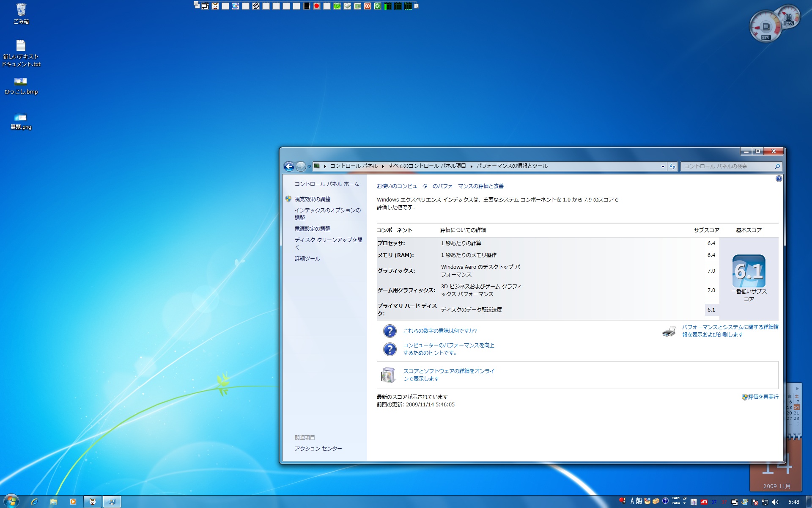Open the recent pages dropdown arrow
The image size is (812, 508).
point(309,166)
